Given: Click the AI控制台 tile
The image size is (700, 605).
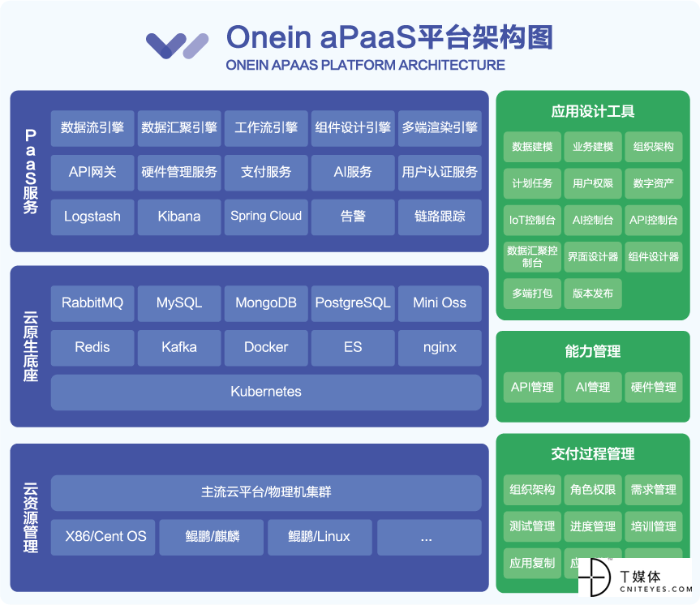Looking at the screenshot, I should click(x=593, y=220).
